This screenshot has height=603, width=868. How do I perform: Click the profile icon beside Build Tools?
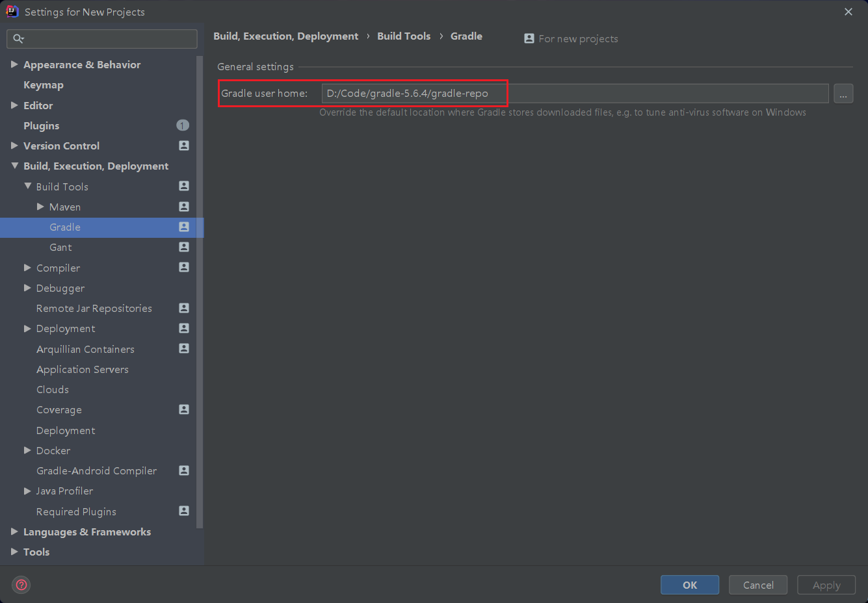[x=184, y=186]
